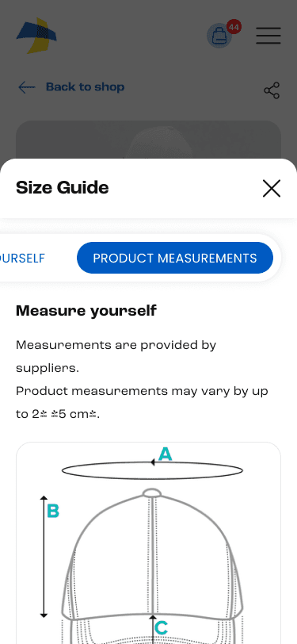
Task: Click the Measure yourself heading
Action: [86, 311]
